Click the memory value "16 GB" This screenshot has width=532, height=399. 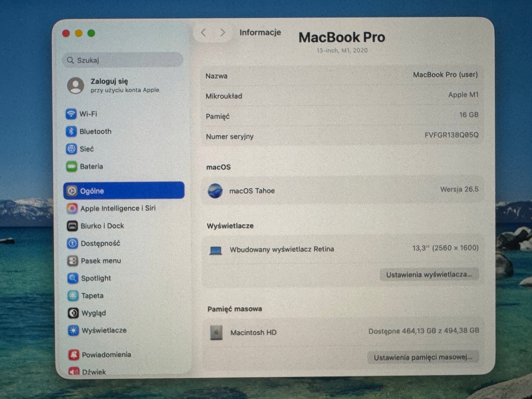[469, 115]
